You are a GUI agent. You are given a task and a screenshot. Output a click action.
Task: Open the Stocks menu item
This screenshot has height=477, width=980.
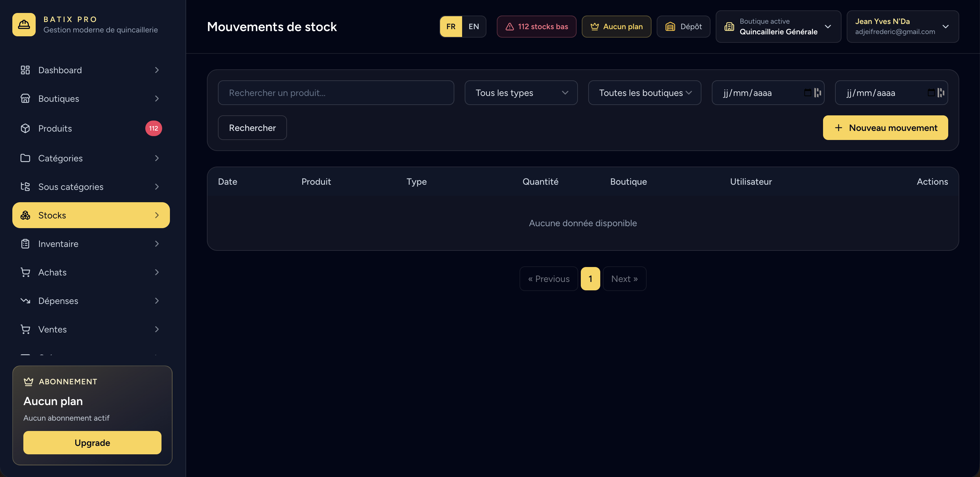[91, 215]
